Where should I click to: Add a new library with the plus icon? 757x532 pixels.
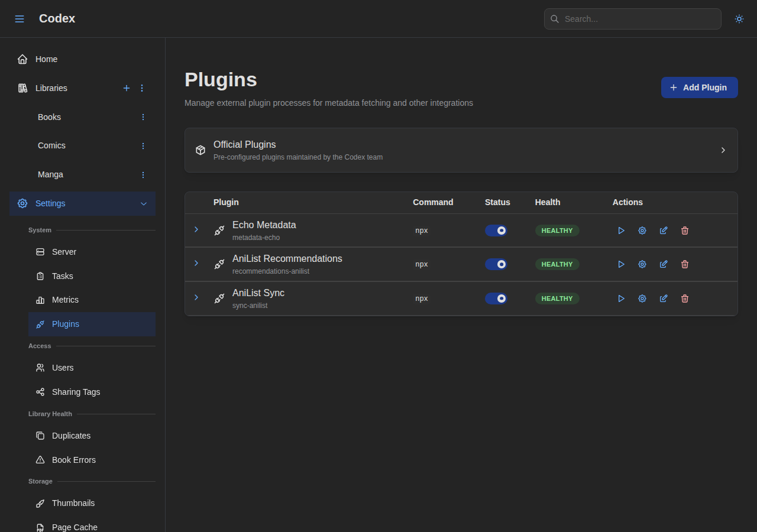127,88
